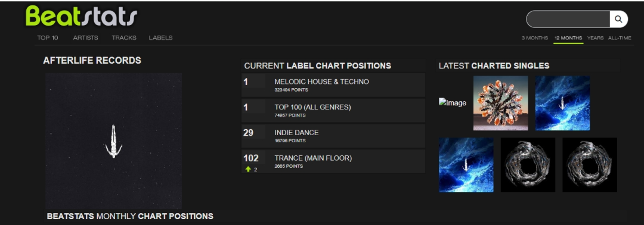This screenshot has height=225, width=644.
Task: Click the Afterlife Records label cover image
Action: [x=113, y=141]
